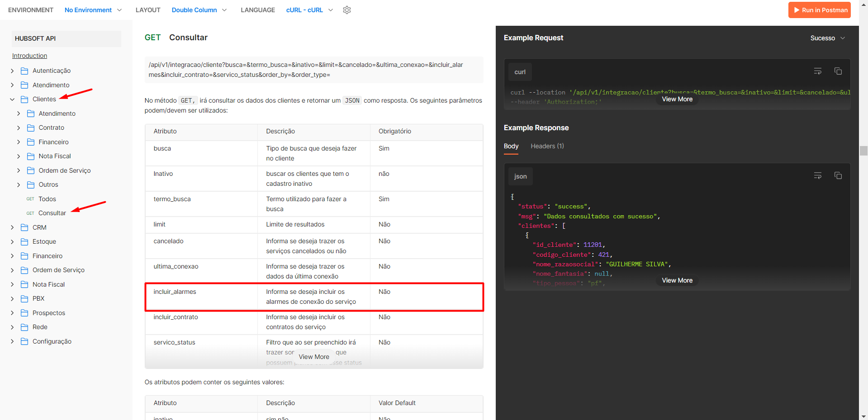The width and height of the screenshot is (868, 420).
Task: Click the termo_busca attribute cell
Action: click(x=201, y=204)
